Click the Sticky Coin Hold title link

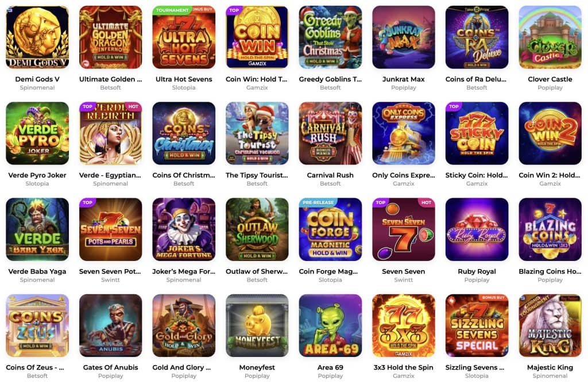click(477, 175)
